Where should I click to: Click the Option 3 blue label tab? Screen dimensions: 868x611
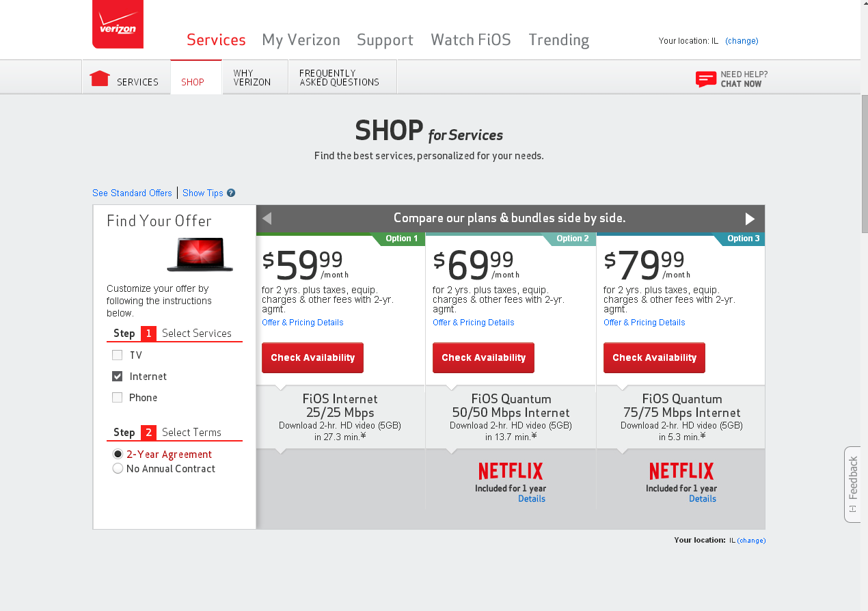click(x=740, y=239)
